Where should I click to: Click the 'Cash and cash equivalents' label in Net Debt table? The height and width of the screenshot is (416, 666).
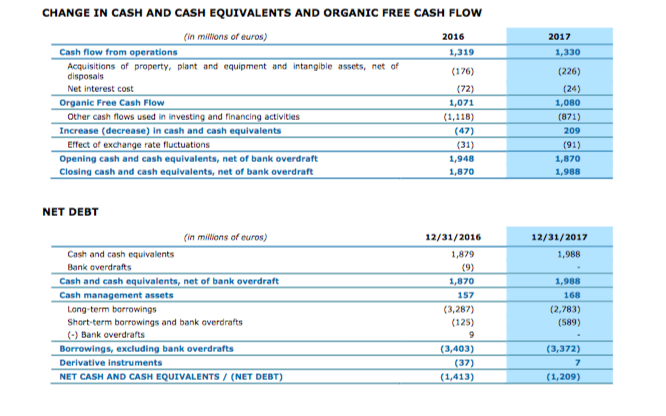tap(121, 255)
